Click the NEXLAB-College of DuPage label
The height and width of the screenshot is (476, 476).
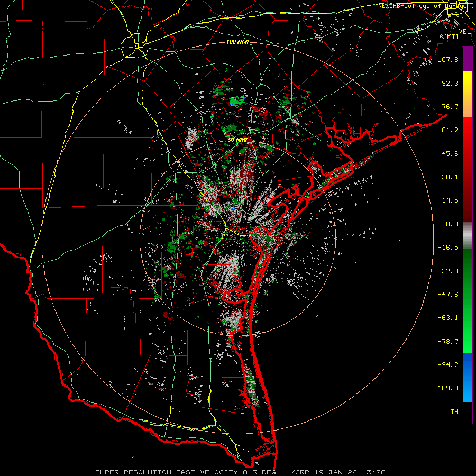pos(424,6)
